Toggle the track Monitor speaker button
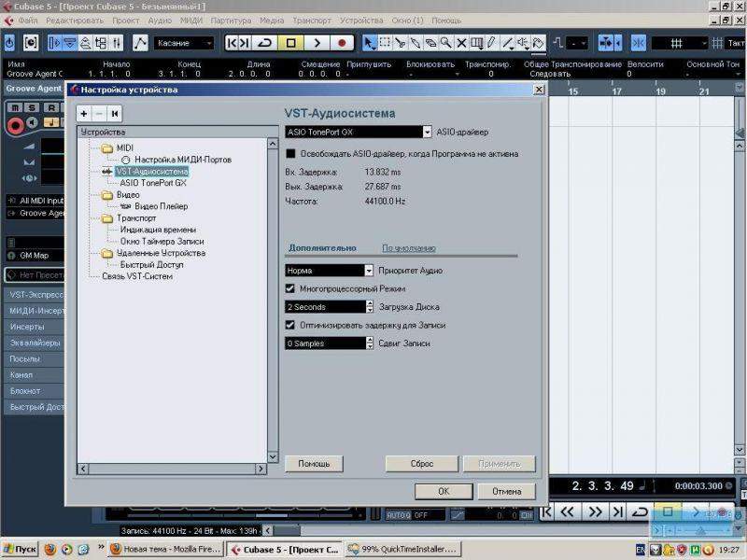The image size is (747, 560). tap(32, 123)
